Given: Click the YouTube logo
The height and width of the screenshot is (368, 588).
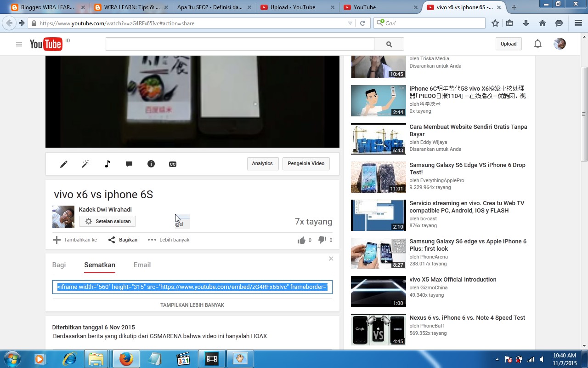Looking at the screenshot, I should click(46, 44).
